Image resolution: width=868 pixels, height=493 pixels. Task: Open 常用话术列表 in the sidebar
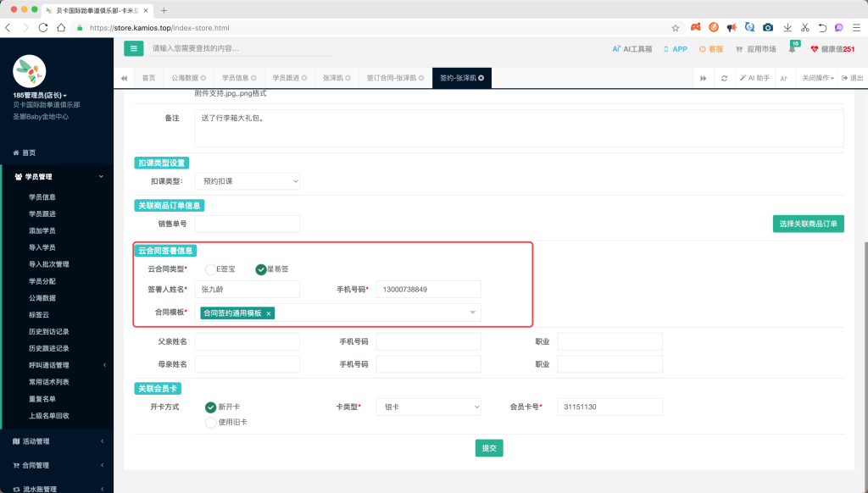[48, 382]
